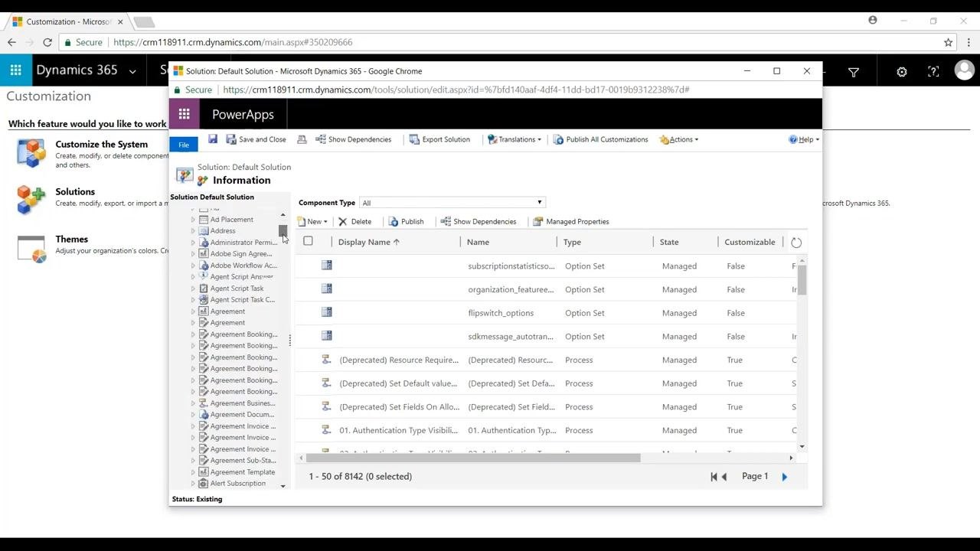Open Themes link in main window

(71, 239)
